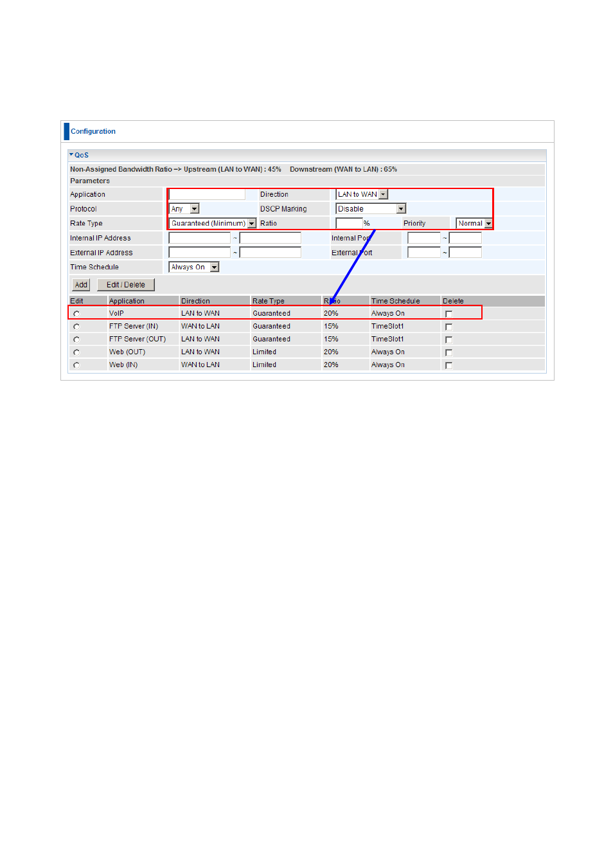613x868 pixels.
Task: Click the Internal IP Address end field
Action: (271, 238)
